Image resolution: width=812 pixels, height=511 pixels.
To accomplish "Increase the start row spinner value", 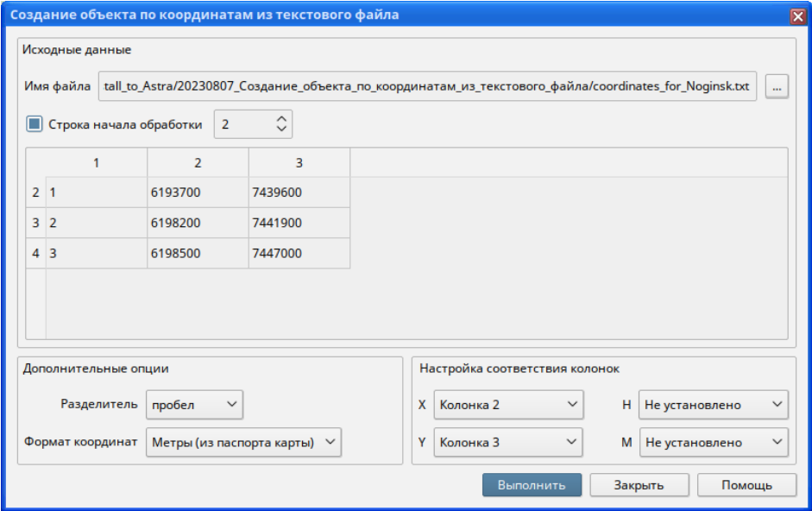I will pyautogui.click(x=280, y=119).
